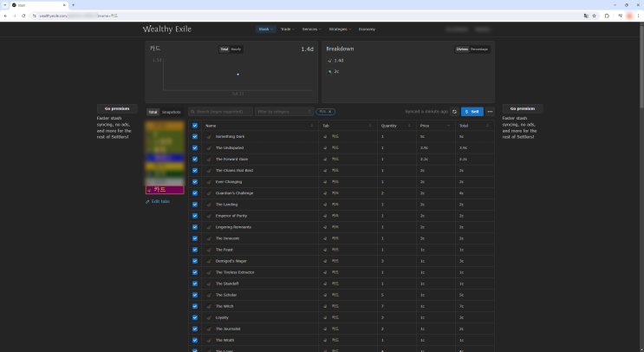644x352 pixels.
Task: Uncheck the checkbox for Emperor of Purity
Action: coord(195,216)
